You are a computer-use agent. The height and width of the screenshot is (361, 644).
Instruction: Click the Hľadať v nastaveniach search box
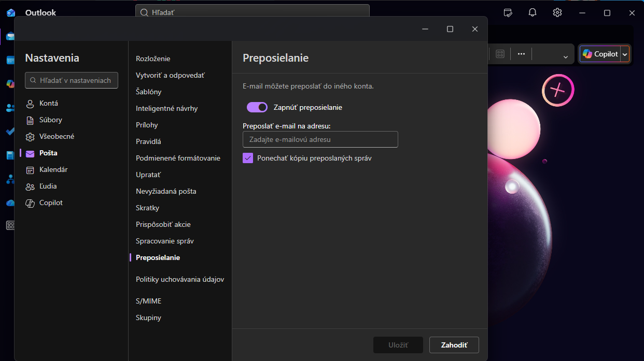pyautogui.click(x=72, y=80)
